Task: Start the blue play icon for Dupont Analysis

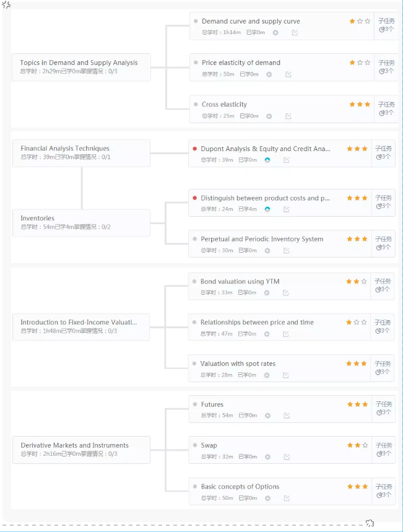Action: click(x=267, y=160)
